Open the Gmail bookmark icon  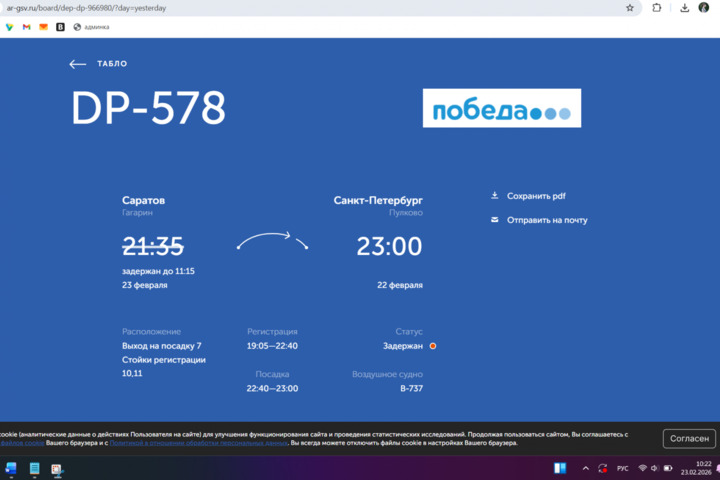coord(27,27)
